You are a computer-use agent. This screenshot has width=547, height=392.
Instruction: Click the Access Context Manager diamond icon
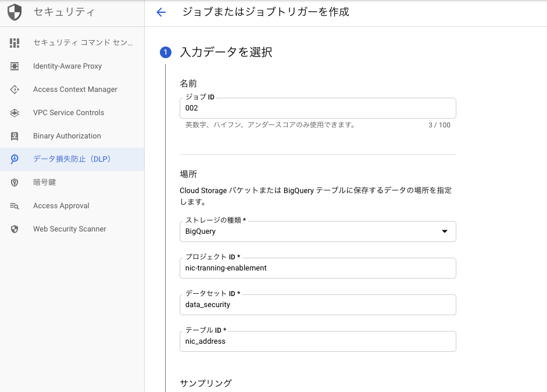tap(15, 90)
